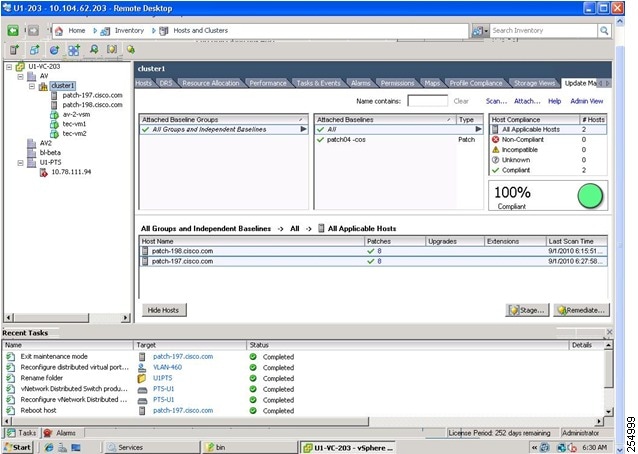The width and height of the screenshot is (638, 454).
Task: Click the blue squares-with-plus toolbar icon
Action: pos(74,50)
